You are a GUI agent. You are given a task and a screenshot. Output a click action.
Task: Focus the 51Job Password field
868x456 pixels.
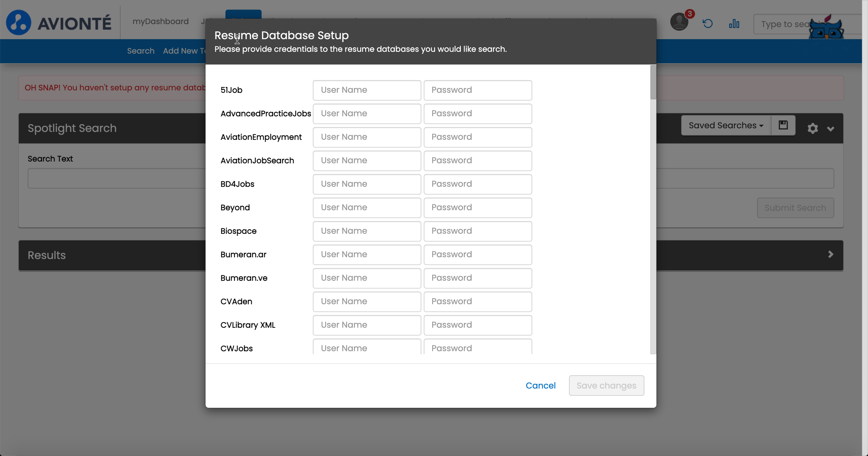[477, 90]
